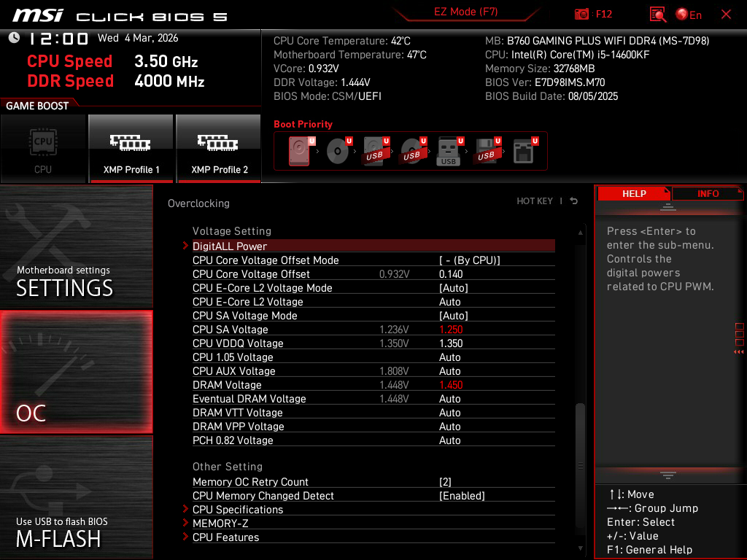
Task: Open CPU E-Core L2 Voltage Mode dropdown
Action: (x=454, y=288)
